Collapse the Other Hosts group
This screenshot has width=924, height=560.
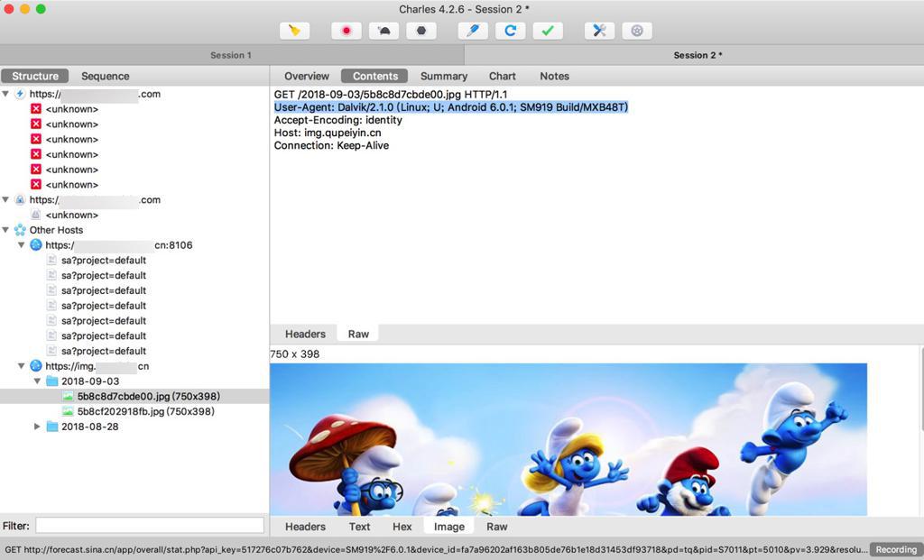click(6, 230)
